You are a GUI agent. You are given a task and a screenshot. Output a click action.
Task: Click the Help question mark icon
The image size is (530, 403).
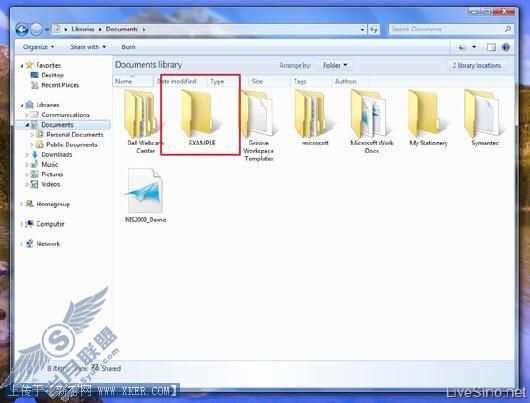pos(506,47)
